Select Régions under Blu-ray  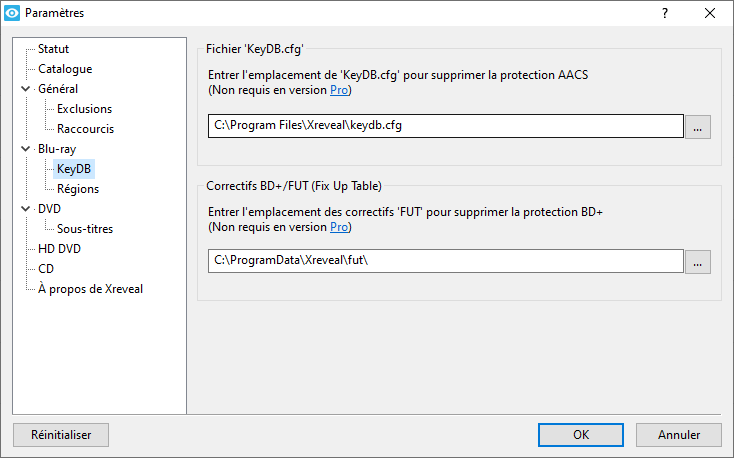coord(78,189)
